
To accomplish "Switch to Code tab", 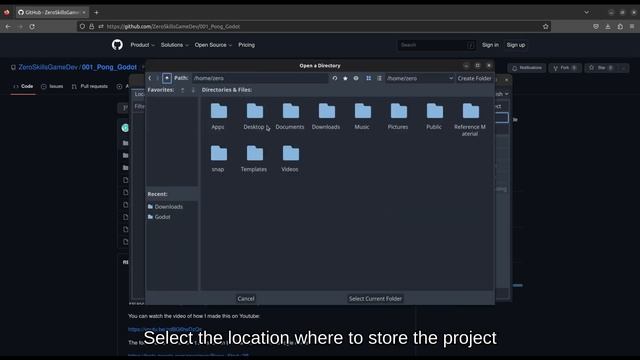I will [x=23, y=86].
